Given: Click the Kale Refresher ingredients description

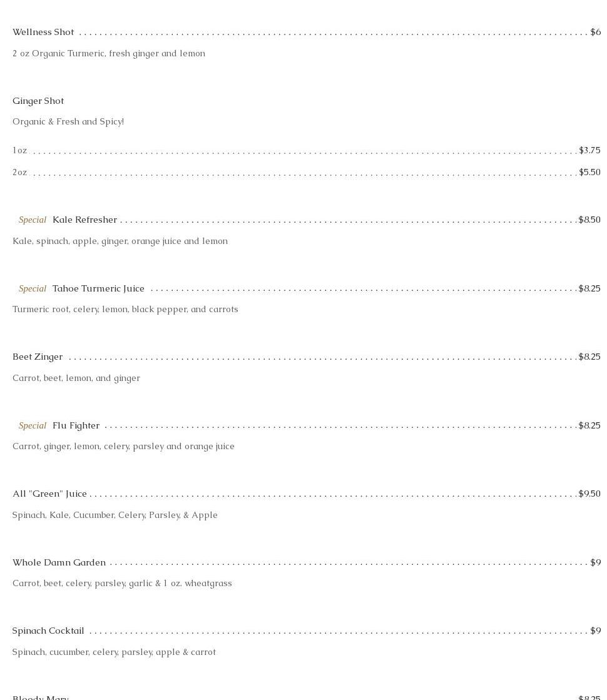Looking at the screenshot, I should [x=120, y=241].
